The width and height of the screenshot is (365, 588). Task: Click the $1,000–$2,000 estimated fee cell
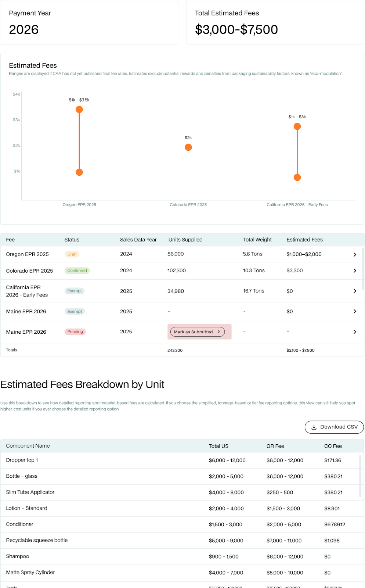(x=304, y=254)
